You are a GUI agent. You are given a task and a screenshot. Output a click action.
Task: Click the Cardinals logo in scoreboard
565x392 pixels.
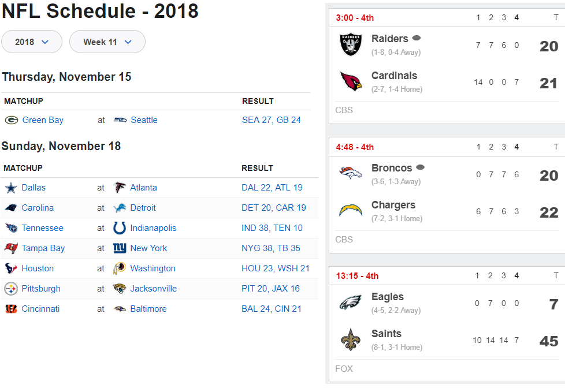[351, 81]
